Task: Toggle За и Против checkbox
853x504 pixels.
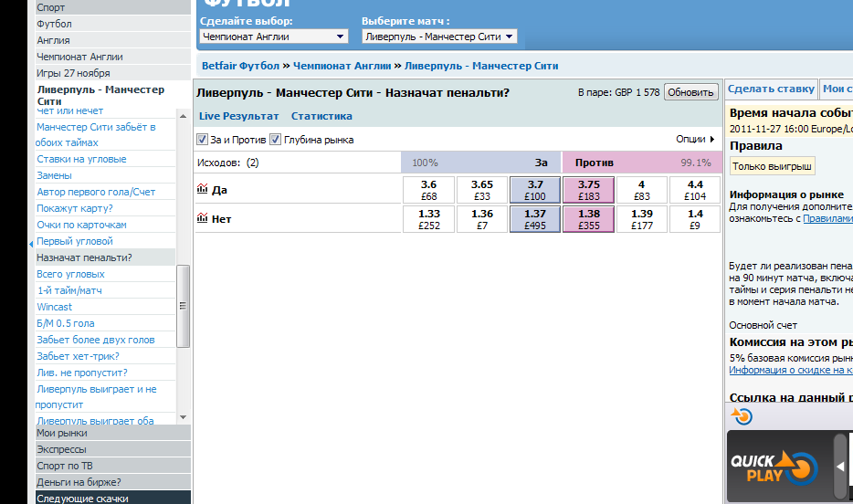Action: pyautogui.click(x=202, y=140)
